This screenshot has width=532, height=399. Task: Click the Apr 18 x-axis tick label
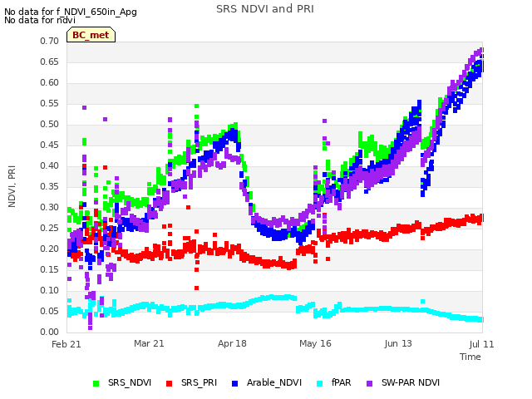click(232, 343)
